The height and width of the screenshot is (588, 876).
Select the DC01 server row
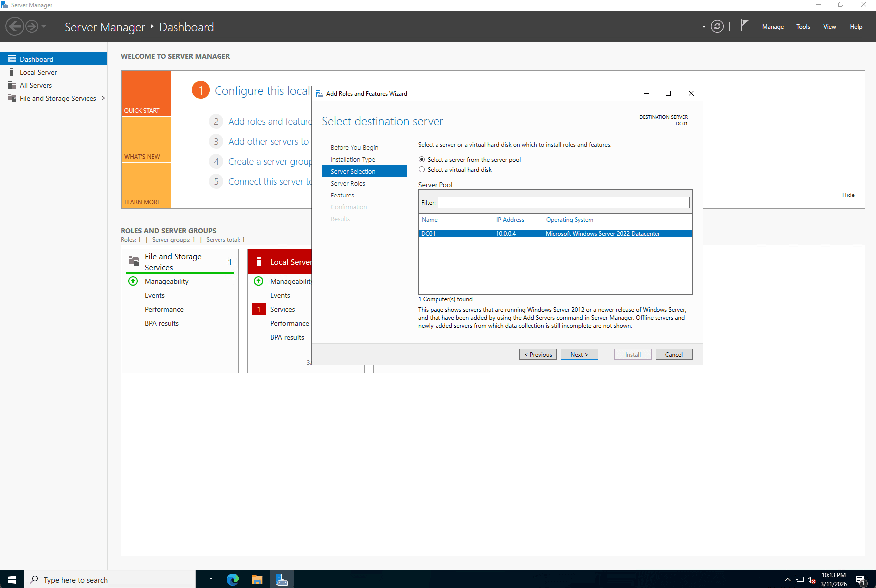[555, 234]
